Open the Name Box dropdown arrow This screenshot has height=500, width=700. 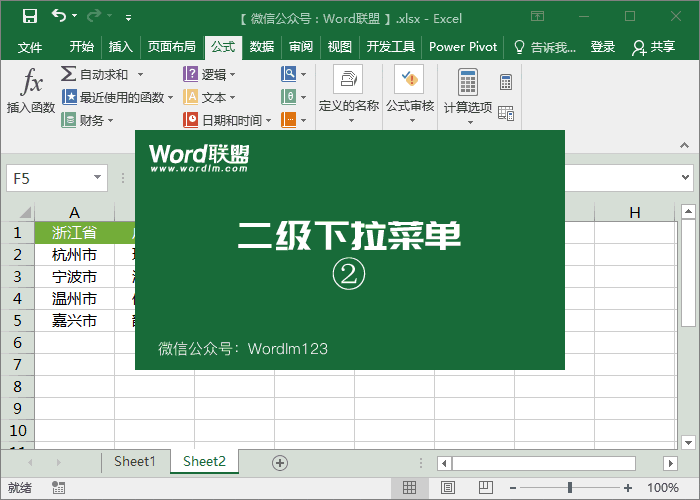[97, 178]
